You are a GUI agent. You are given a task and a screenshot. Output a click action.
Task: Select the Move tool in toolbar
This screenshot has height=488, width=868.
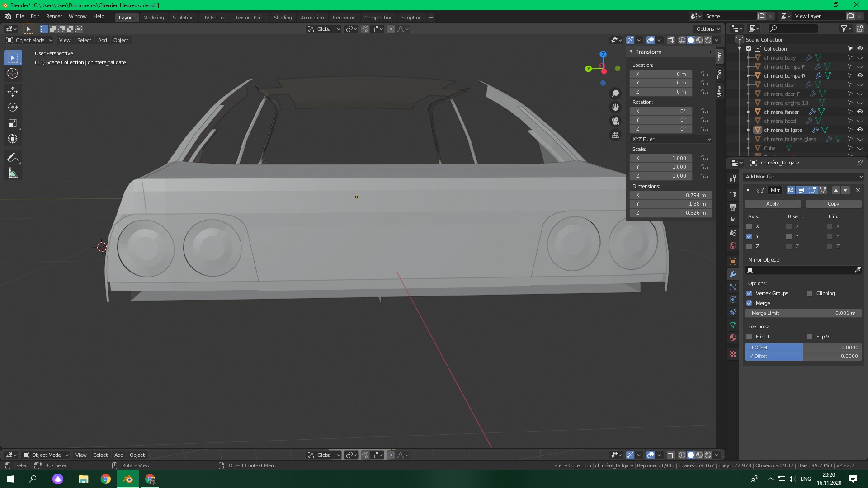click(13, 92)
